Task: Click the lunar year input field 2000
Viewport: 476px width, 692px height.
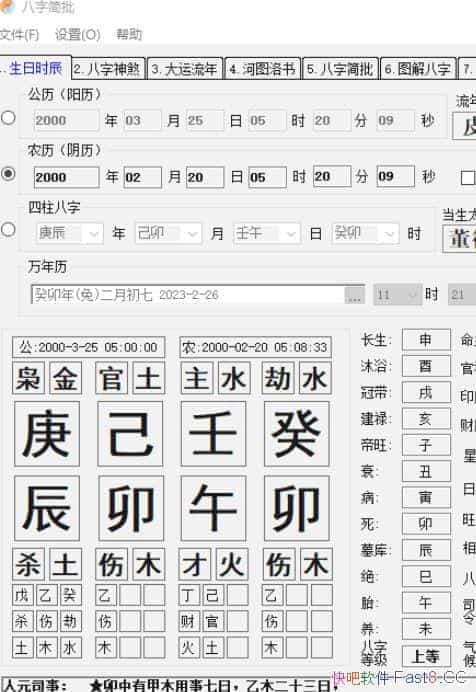Action: (66, 177)
